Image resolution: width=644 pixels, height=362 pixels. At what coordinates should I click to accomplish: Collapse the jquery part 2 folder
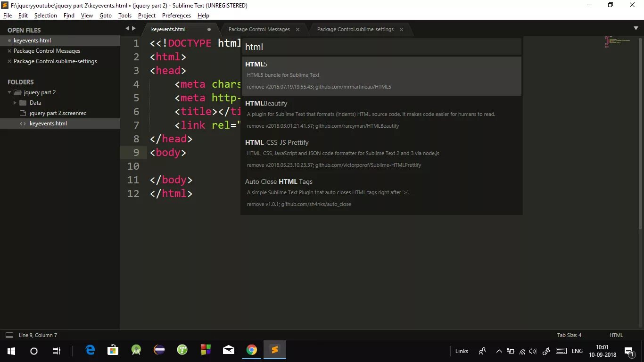pos(9,92)
